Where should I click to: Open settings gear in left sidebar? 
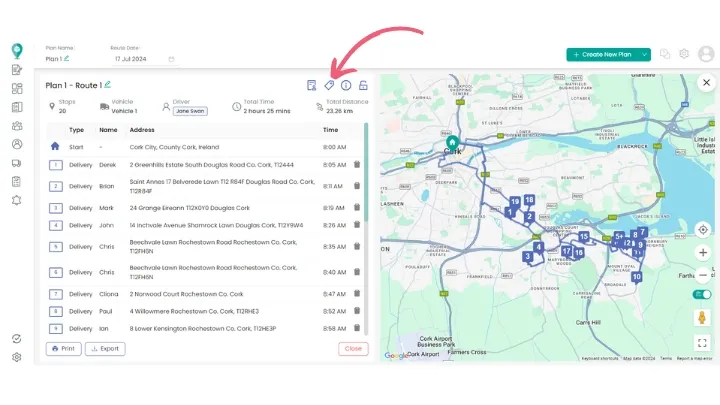pos(17,357)
